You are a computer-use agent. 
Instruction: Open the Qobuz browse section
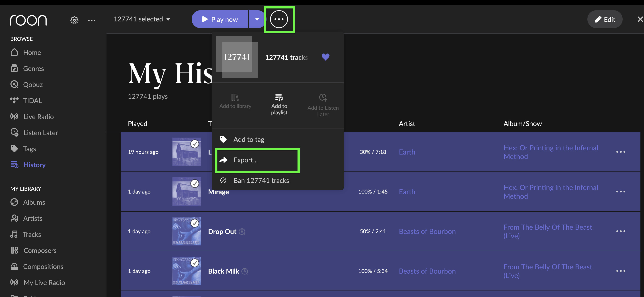(33, 85)
